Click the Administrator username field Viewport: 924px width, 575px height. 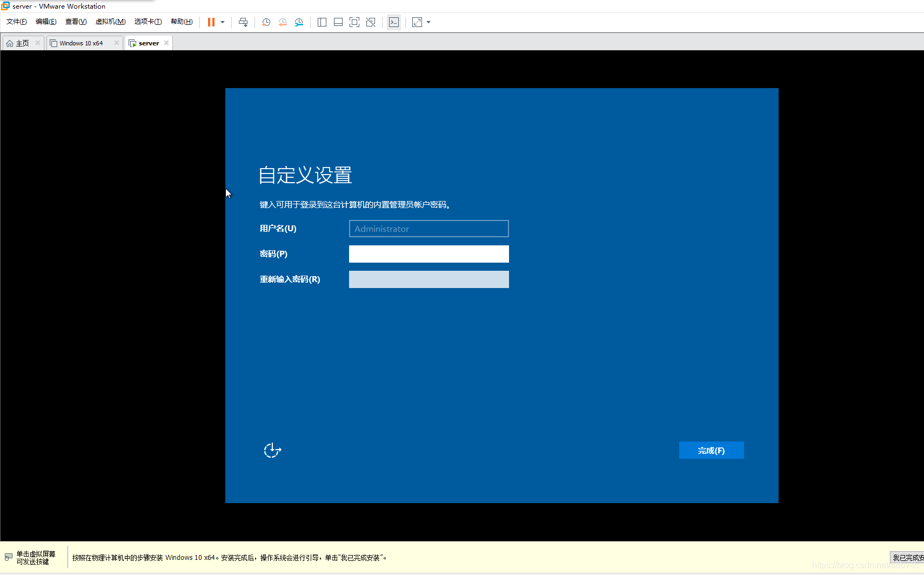click(x=429, y=229)
